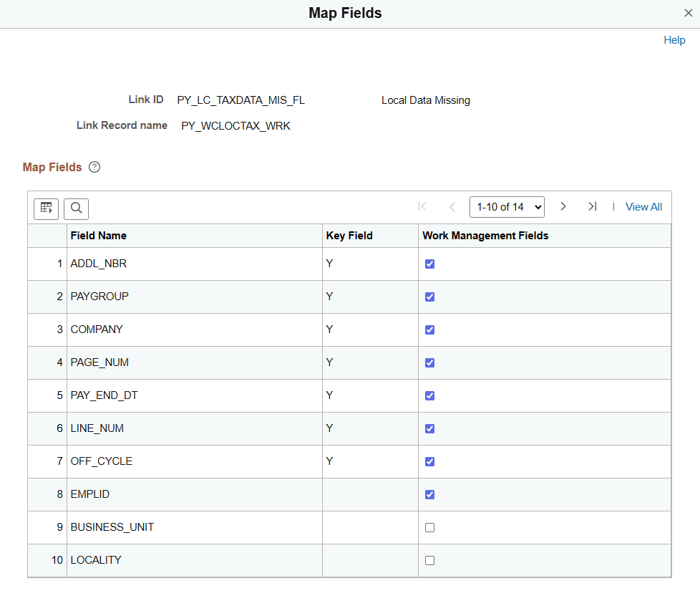Open grid personalize settings icon

click(x=46, y=208)
